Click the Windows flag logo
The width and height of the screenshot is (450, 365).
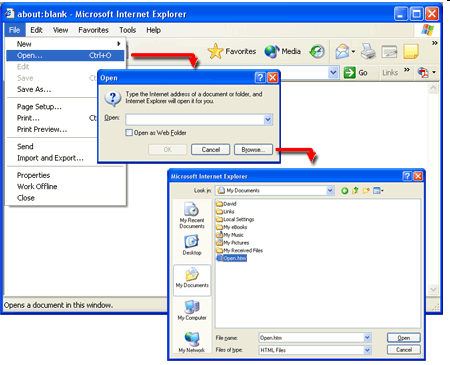(427, 30)
